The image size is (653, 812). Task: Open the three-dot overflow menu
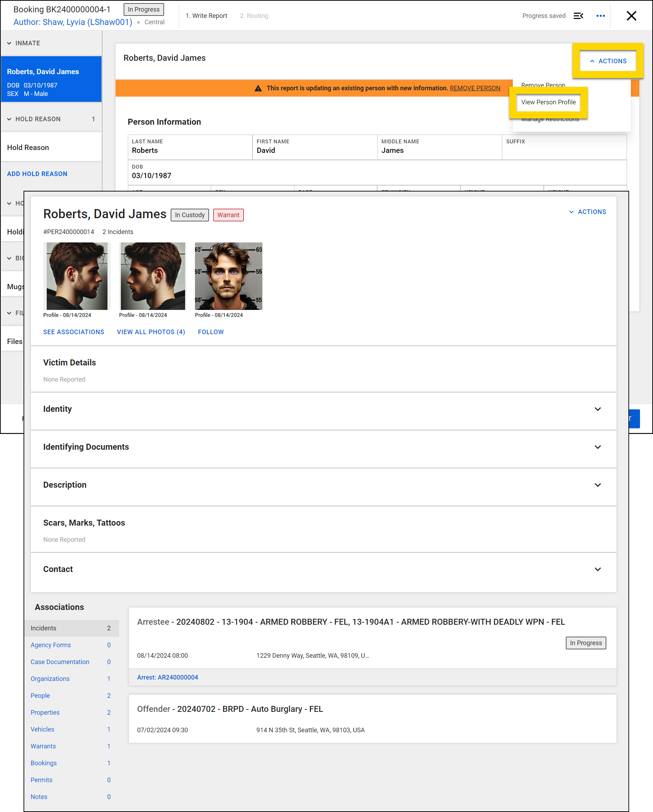[x=600, y=15]
